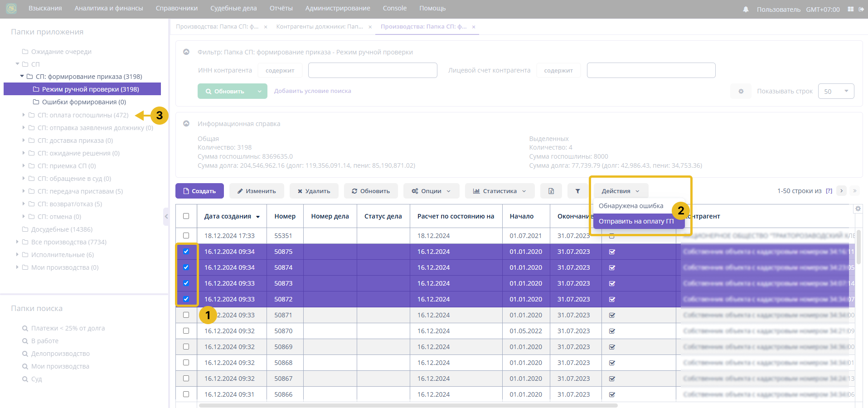This screenshot has width=868, height=408.
Task: Open the Опции dropdown button
Action: pyautogui.click(x=431, y=191)
